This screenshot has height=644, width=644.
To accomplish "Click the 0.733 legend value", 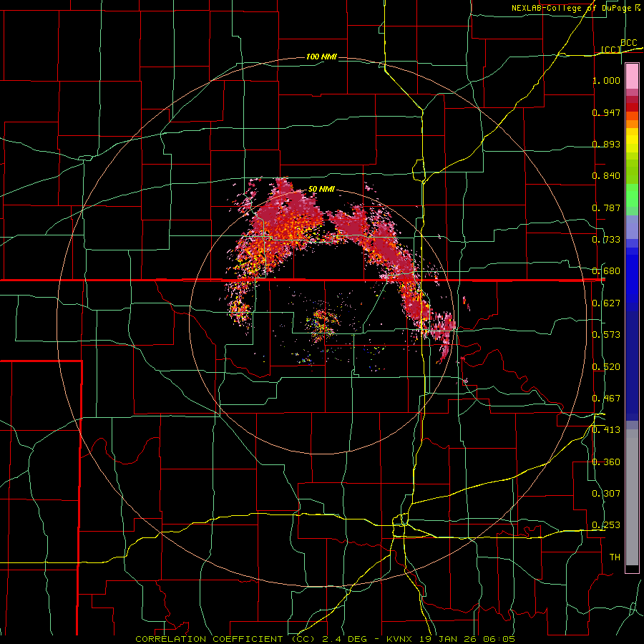I will 606,240.
